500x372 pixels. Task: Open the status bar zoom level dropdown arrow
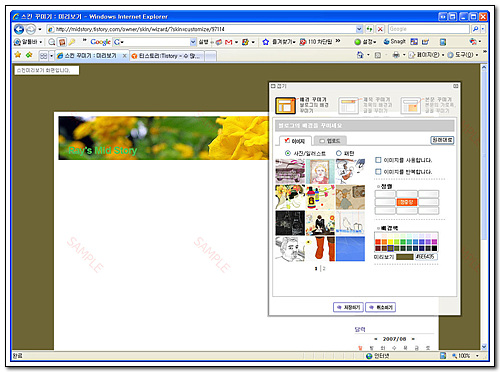477,356
